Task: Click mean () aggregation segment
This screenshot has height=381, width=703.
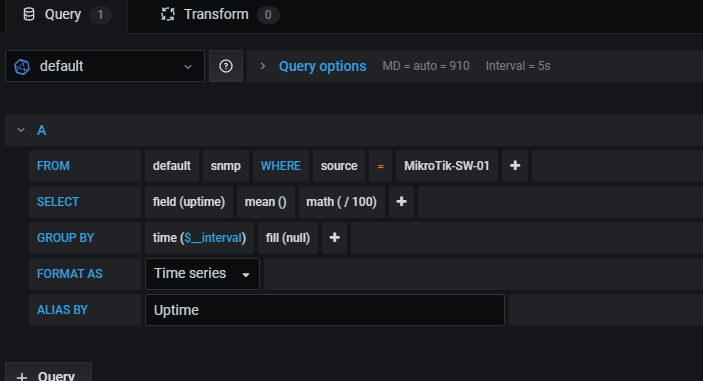Action: [x=265, y=202]
